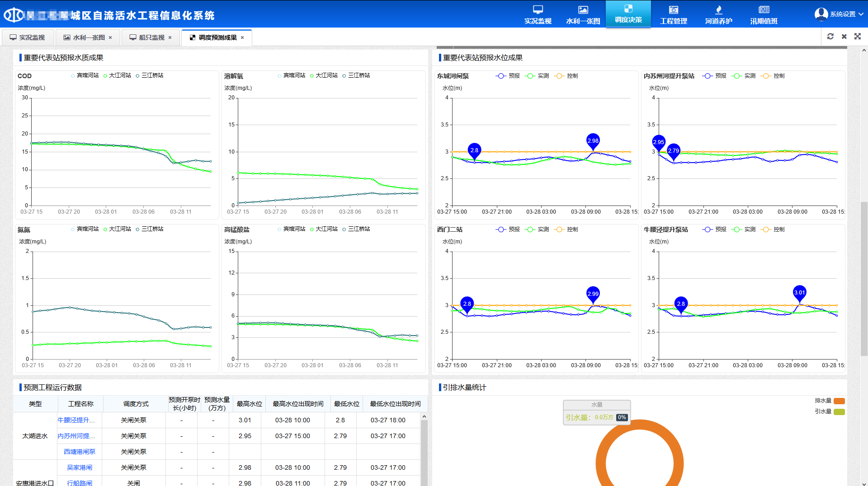Click the orange 排水量 legend swatch
The height and width of the screenshot is (486, 868).
[839, 401]
